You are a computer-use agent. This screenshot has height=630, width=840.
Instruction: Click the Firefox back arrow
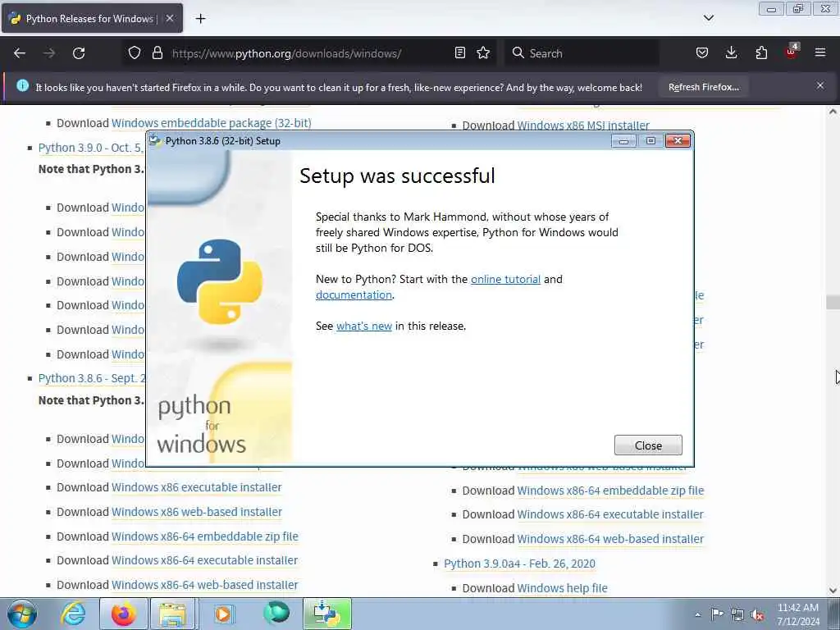tap(20, 53)
